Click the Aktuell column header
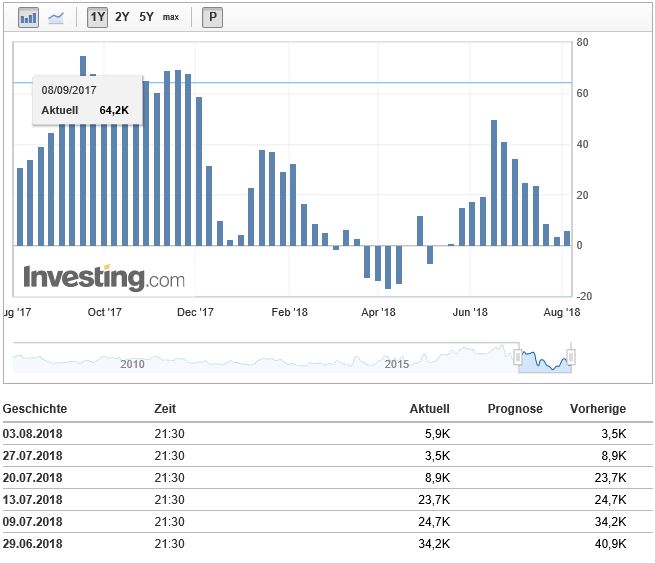The width and height of the screenshot is (655, 563). (429, 409)
